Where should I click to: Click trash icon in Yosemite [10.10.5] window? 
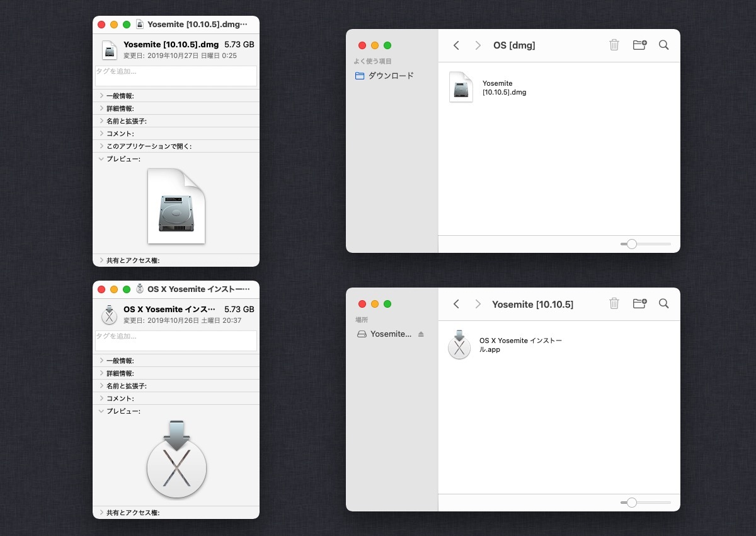pos(614,304)
